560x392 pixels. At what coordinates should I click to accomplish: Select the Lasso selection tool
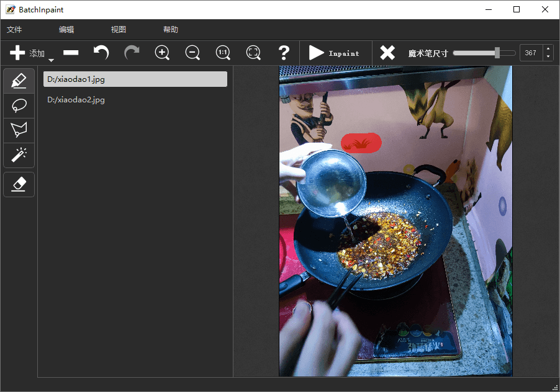19,105
